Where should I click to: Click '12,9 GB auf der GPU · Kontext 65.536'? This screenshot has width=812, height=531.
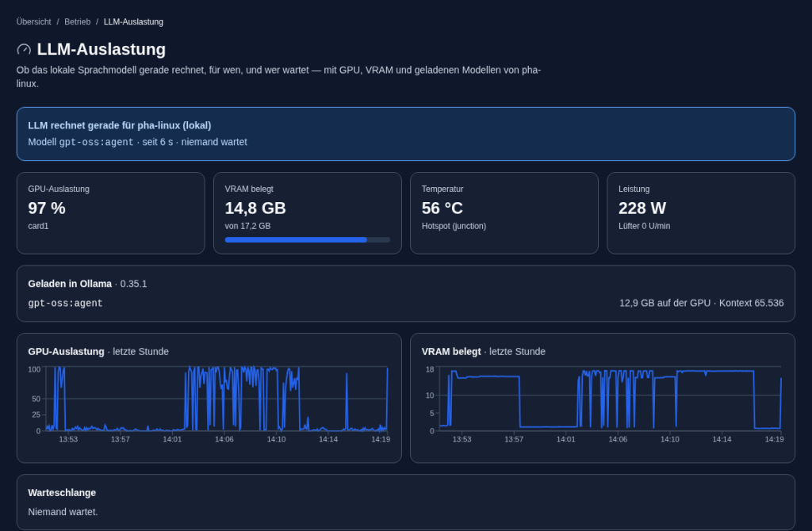click(x=702, y=304)
